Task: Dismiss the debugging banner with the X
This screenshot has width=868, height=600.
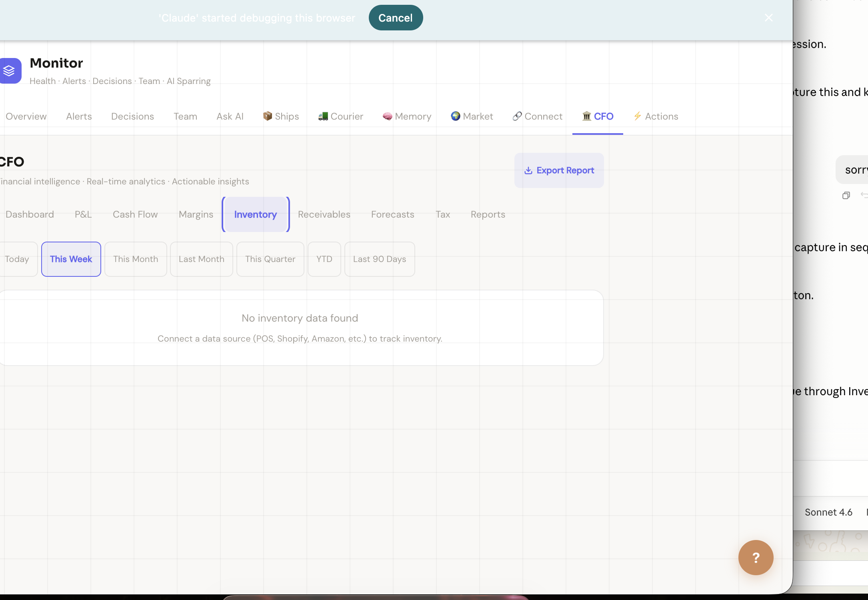Action: click(768, 18)
